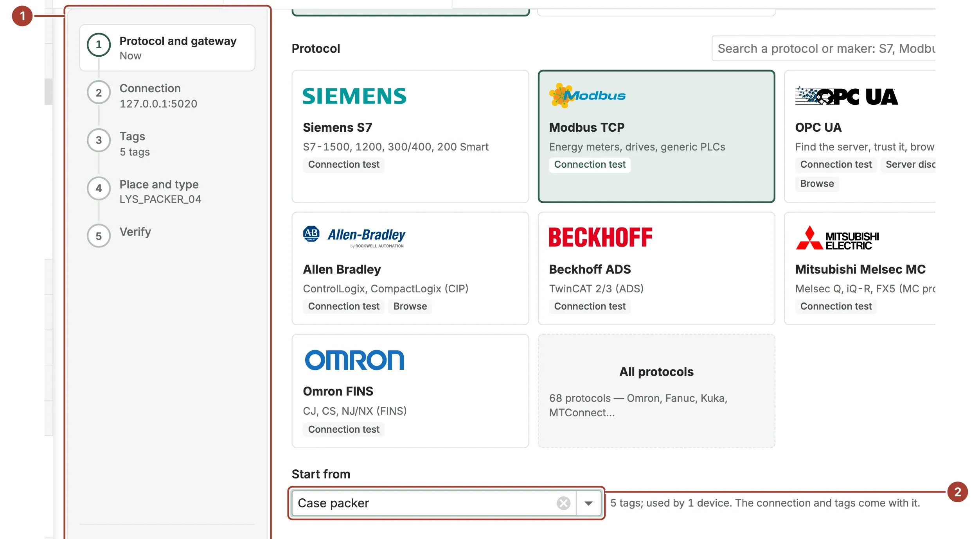Screen dimensions: 980x539
Task: Click the OPC UA logo
Action: pyautogui.click(x=847, y=96)
